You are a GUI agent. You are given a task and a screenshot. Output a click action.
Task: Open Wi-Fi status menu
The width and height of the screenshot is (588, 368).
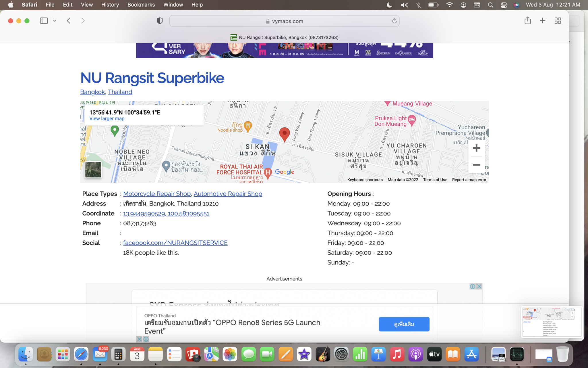449,5
